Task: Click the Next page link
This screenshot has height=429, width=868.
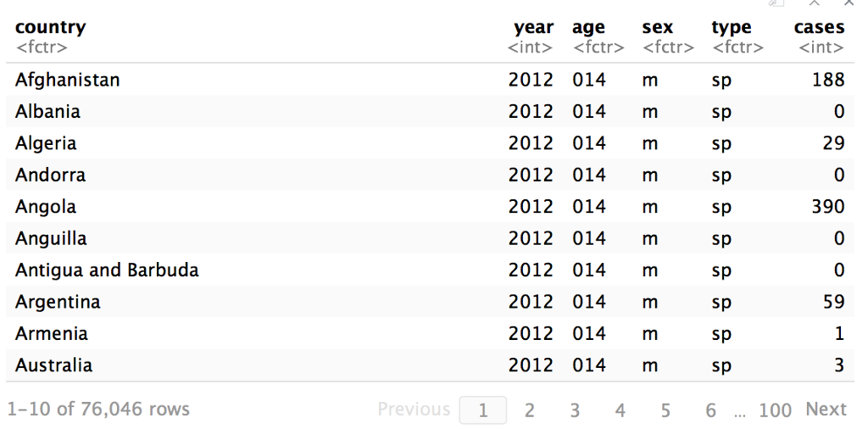Action: (826, 409)
